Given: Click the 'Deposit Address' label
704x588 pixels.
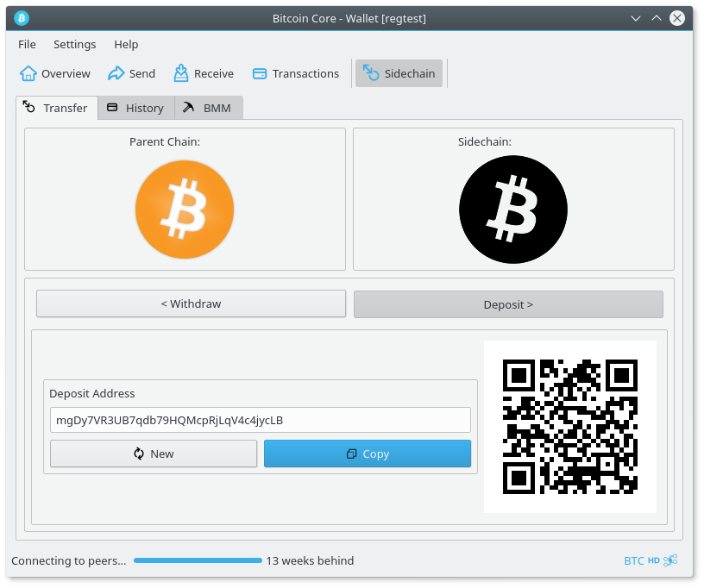Looking at the screenshot, I should pyautogui.click(x=92, y=393).
